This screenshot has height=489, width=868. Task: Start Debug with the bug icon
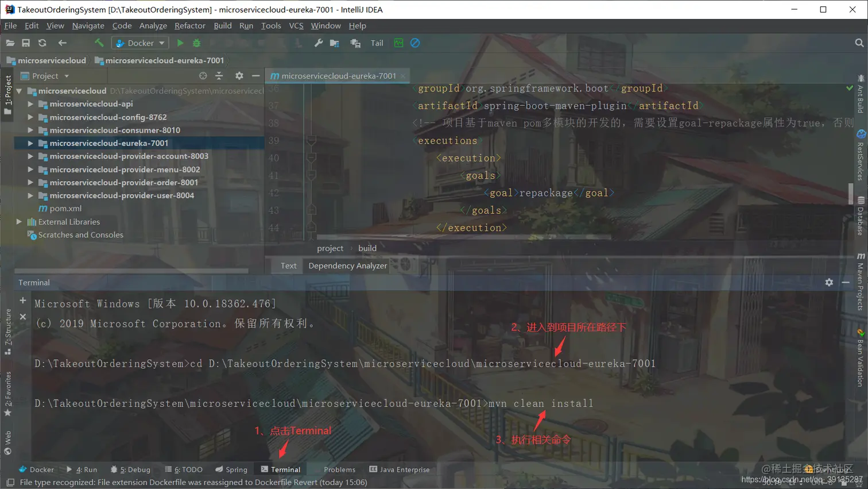point(196,43)
